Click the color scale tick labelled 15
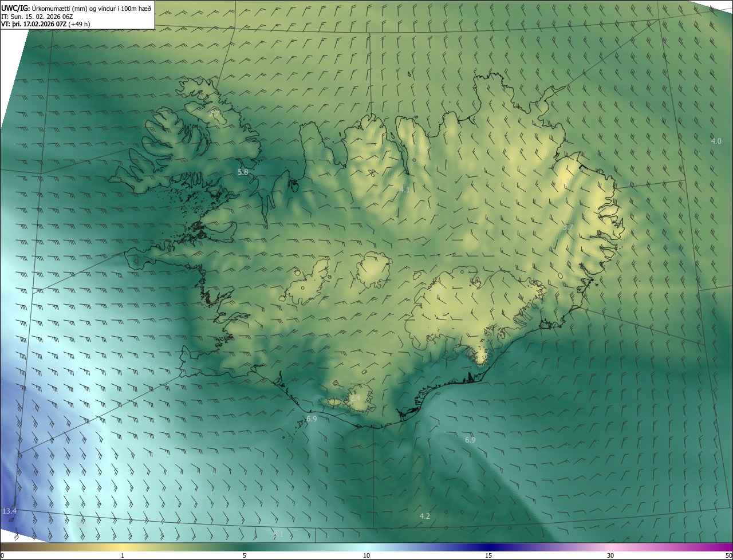733x560 pixels. pyautogui.click(x=488, y=555)
